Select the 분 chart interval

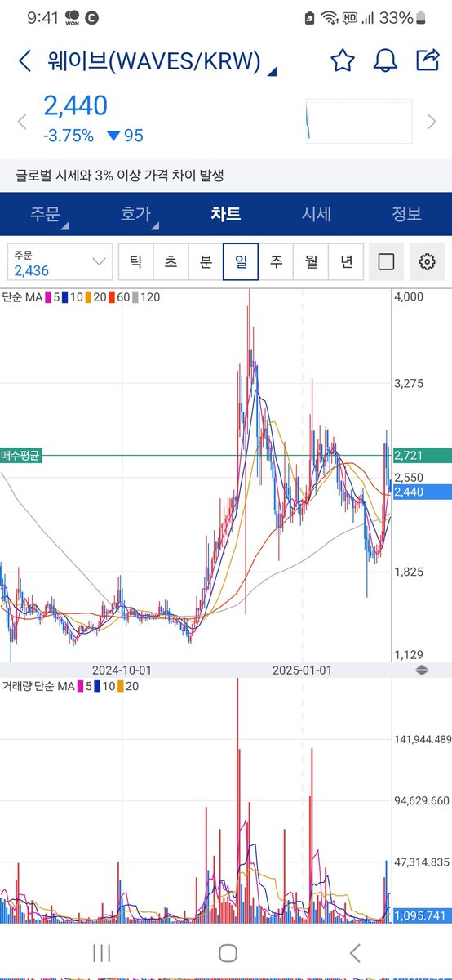click(x=206, y=262)
